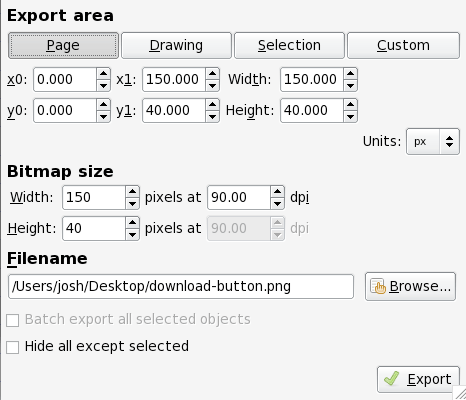Increase y0 value with up arrow
The height and width of the screenshot is (400, 466).
103,105
